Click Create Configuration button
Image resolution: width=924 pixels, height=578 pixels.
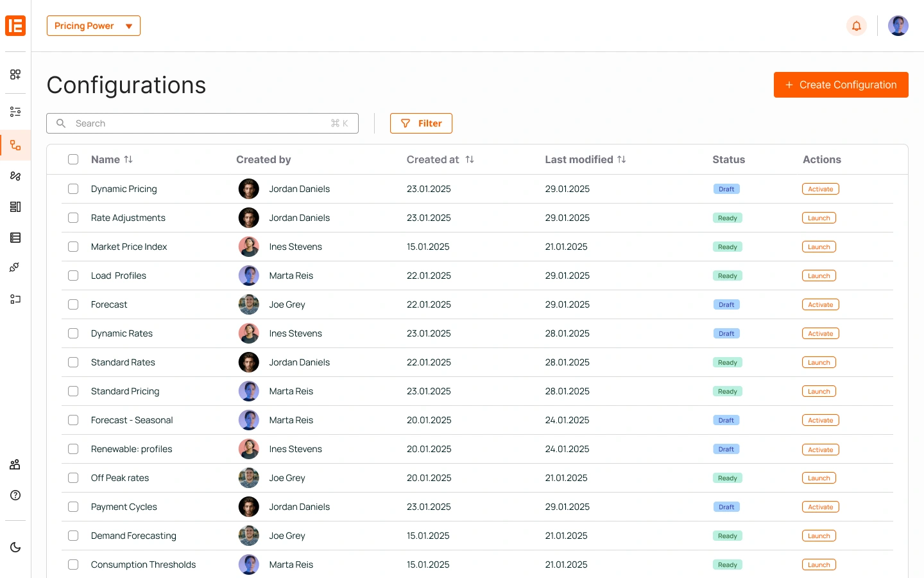tap(841, 85)
